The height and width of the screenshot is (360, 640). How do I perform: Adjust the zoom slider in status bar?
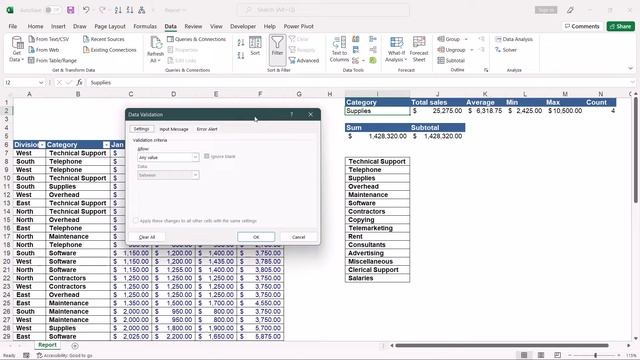596,356
